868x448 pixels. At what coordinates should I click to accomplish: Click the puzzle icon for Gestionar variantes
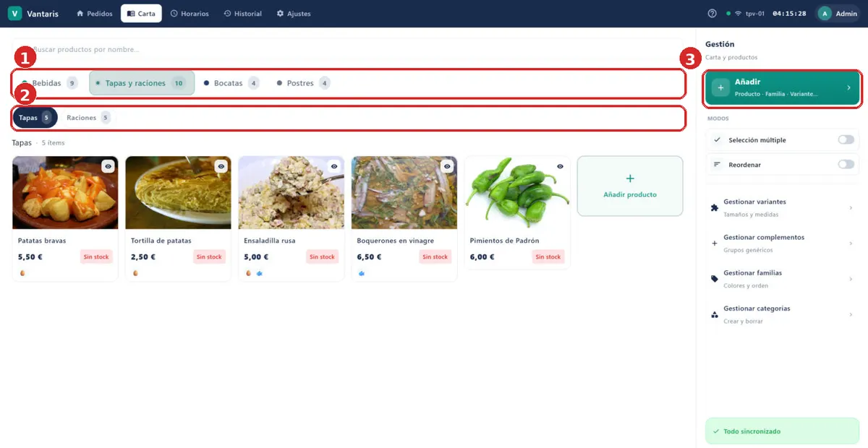715,208
